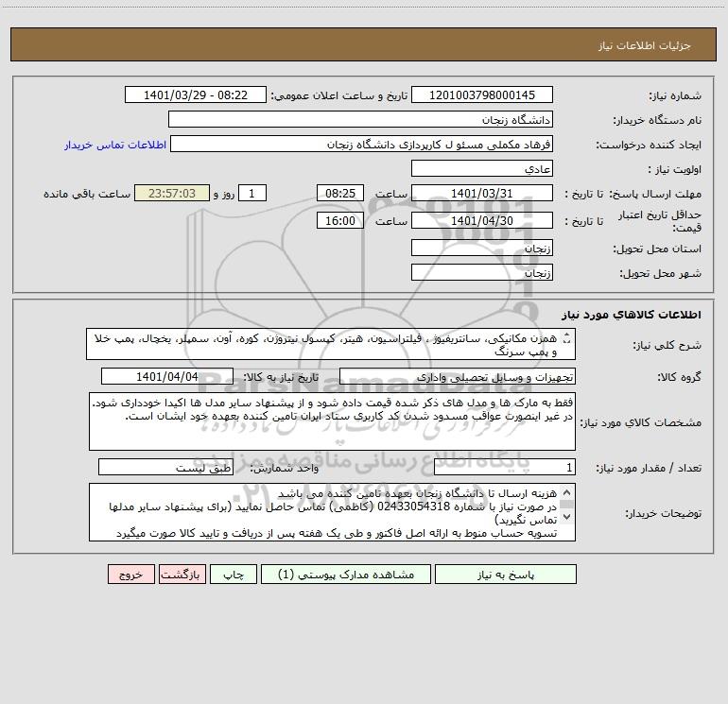Click response deadline date 1401/03/31
Screen dimensions: 728x704
pyautogui.click(x=482, y=193)
